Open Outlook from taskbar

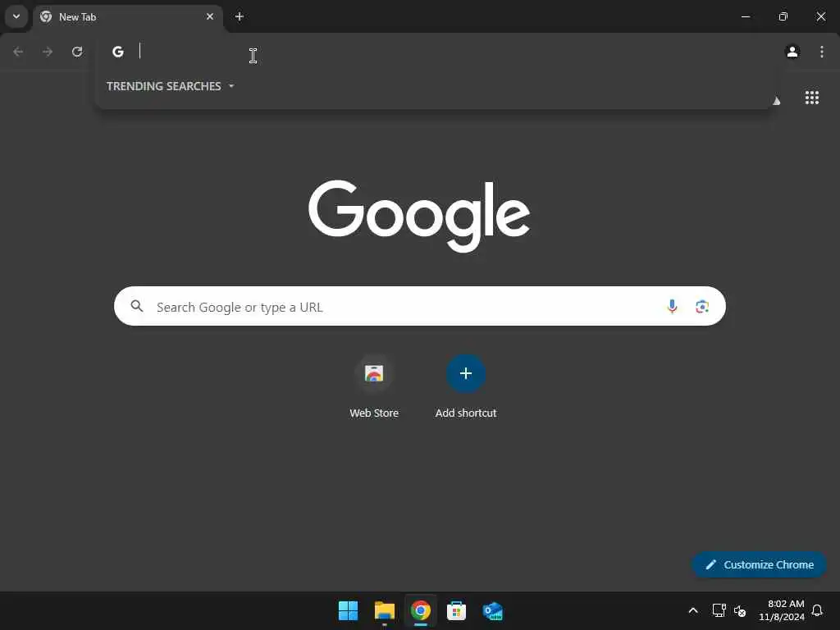tap(492, 610)
